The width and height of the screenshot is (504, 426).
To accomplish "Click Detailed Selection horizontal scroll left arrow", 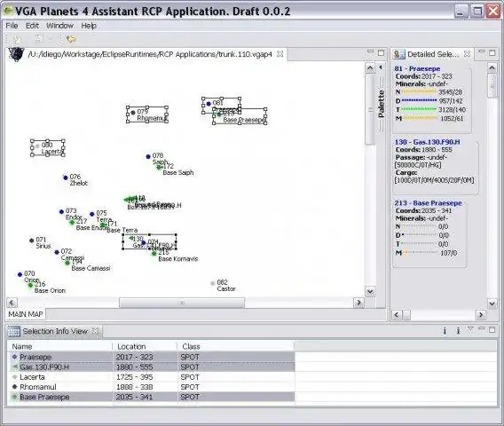I will click(x=397, y=315).
